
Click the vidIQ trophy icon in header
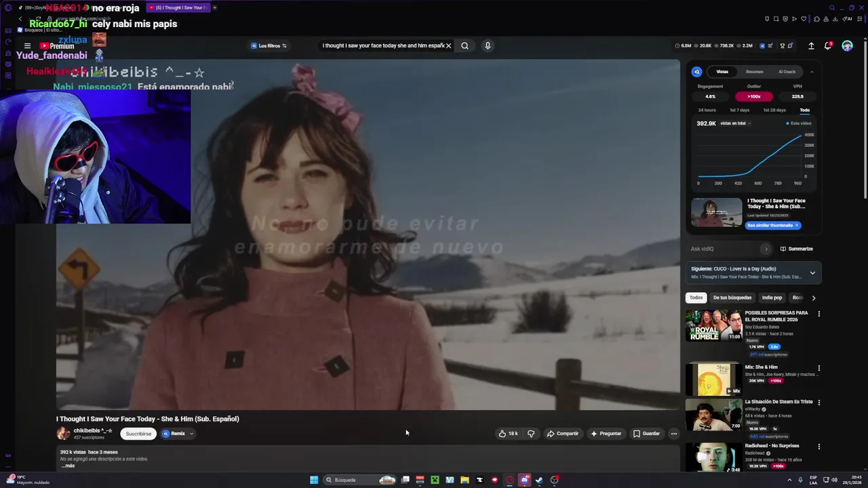click(x=782, y=46)
